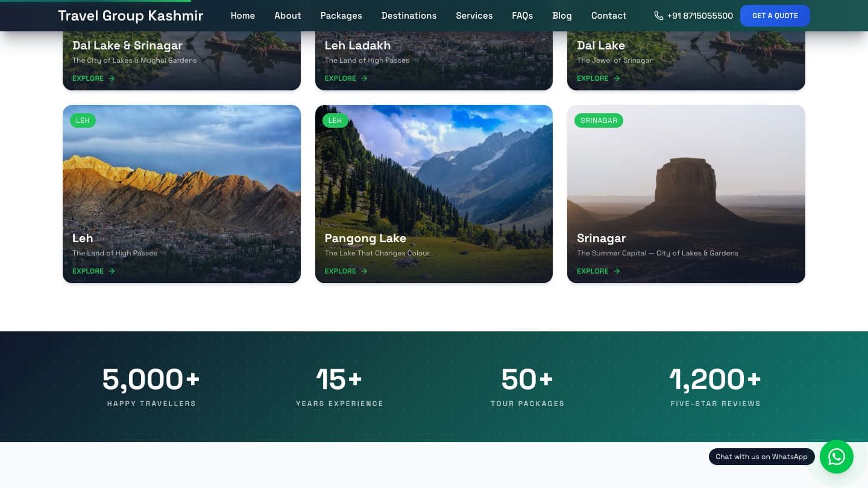Screen dimensions: 868x488
Task: Click the Explore arrow on Leh Ladakh card
Action: pyautogui.click(x=364, y=78)
